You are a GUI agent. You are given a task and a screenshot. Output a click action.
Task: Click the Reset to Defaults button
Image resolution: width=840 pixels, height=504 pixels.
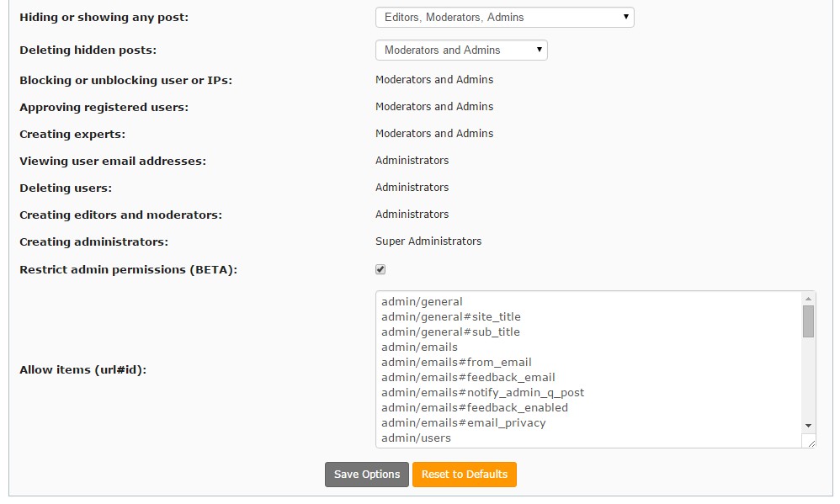click(x=465, y=475)
